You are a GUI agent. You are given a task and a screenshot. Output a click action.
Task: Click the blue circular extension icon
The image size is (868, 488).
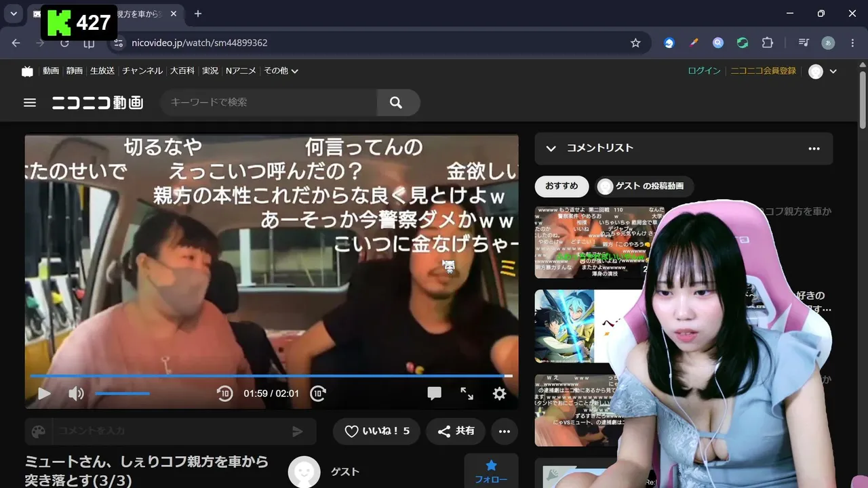coord(669,43)
